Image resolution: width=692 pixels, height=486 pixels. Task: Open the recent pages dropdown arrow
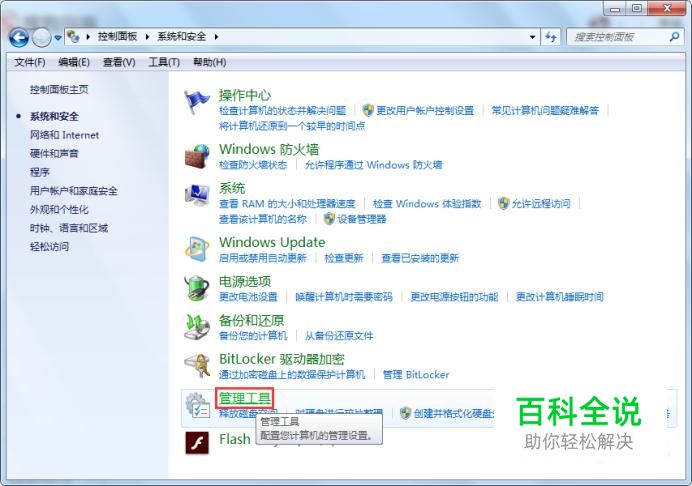point(58,38)
